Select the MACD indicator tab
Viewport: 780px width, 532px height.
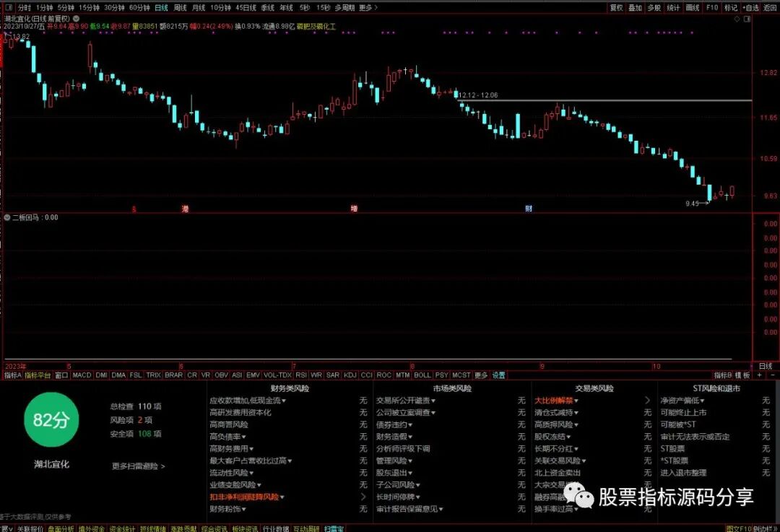click(82, 375)
